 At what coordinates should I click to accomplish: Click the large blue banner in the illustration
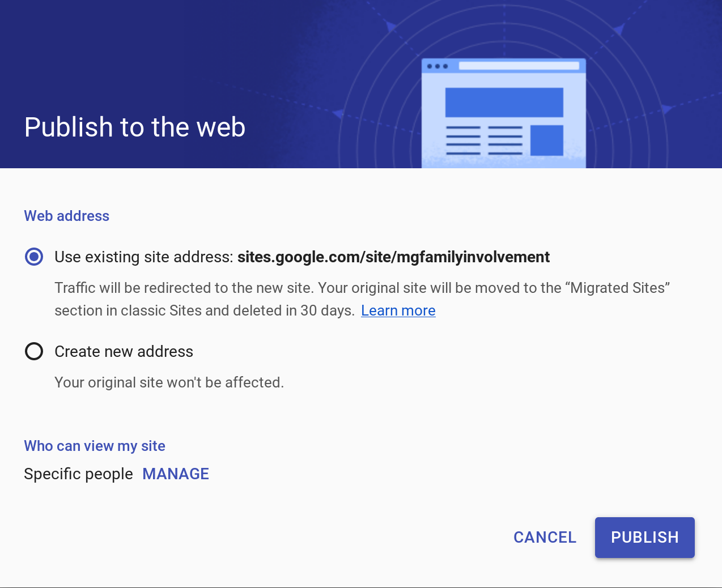pyautogui.click(x=504, y=102)
